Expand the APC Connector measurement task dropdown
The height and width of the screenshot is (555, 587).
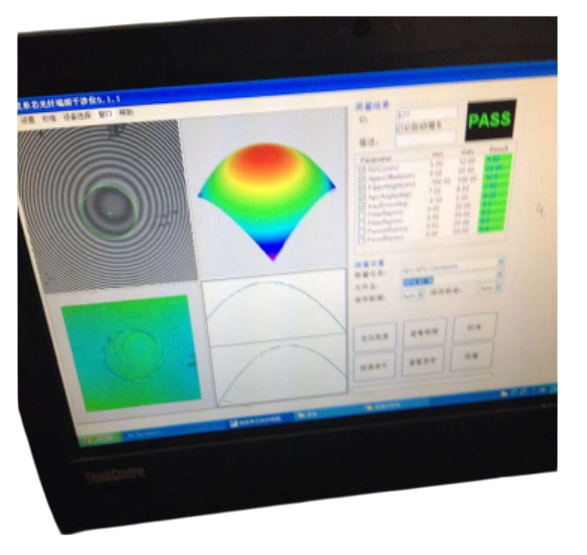pyautogui.click(x=502, y=262)
